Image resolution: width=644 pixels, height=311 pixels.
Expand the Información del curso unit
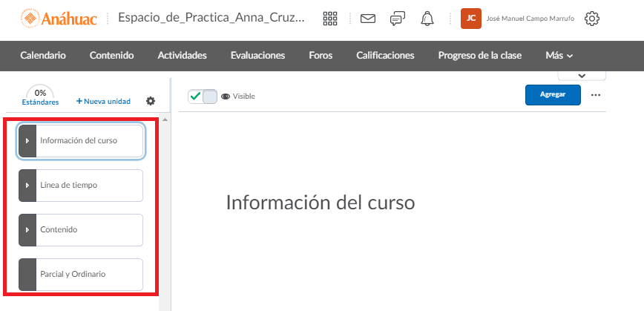[x=27, y=141]
